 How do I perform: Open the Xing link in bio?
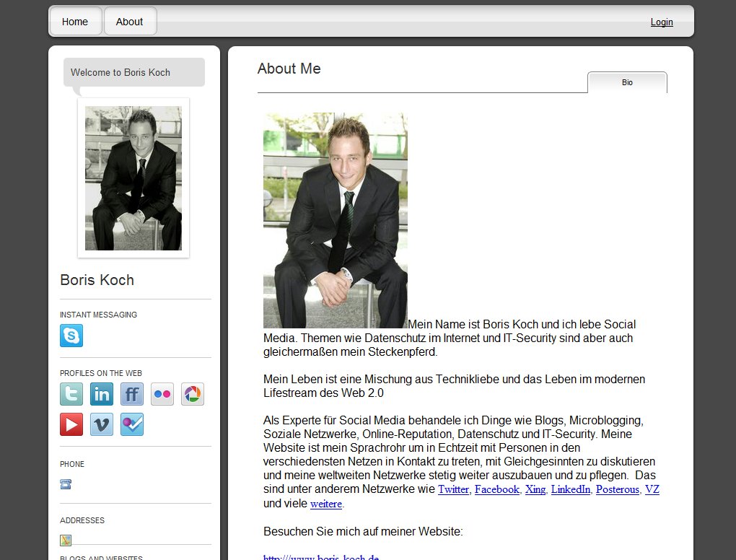tap(535, 489)
